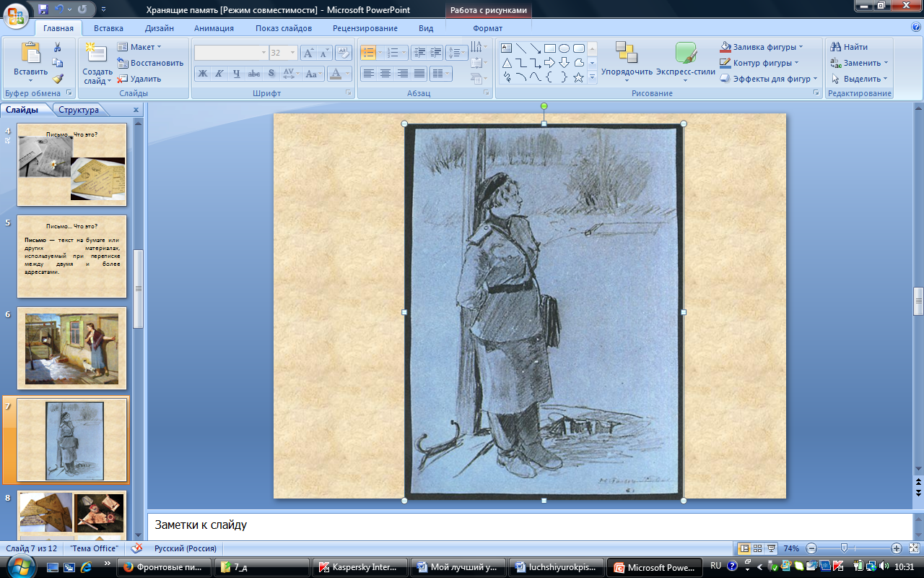This screenshot has height=578, width=924.
Task: Switch to the Вставка ribbon tab
Action: 108,28
